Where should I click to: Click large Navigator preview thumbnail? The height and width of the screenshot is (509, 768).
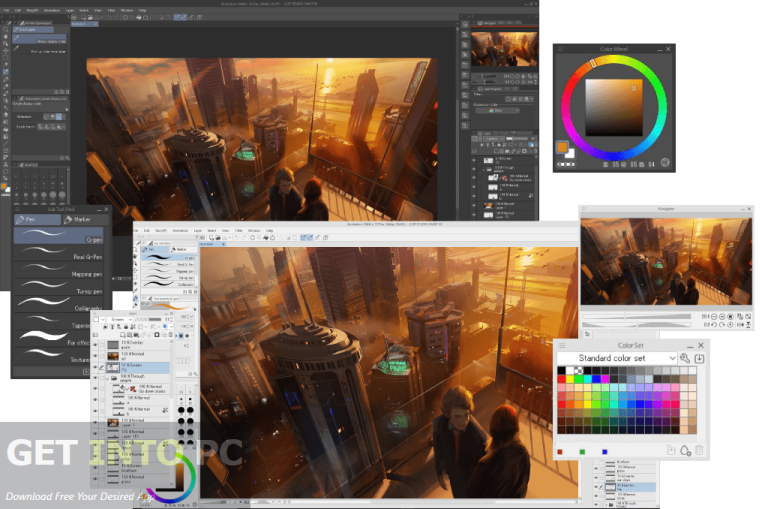tap(666, 261)
